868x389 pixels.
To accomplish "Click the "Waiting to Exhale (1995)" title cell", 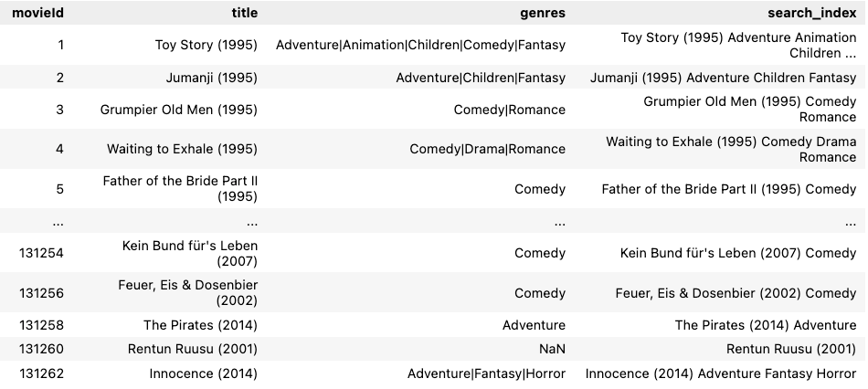I will pyautogui.click(x=182, y=149).
